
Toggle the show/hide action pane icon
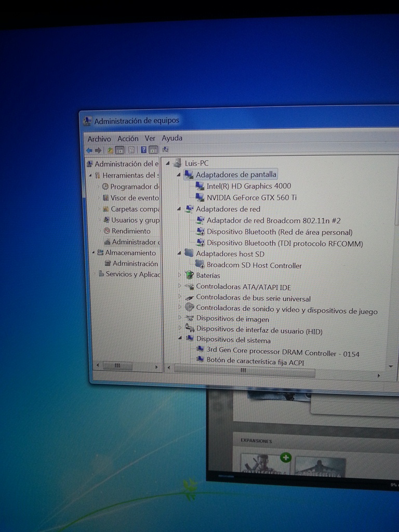pyautogui.click(x=153, y=150)
